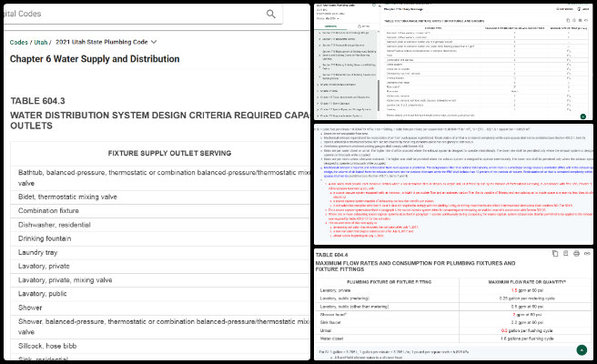
Task: Switch to the Notes tab with lock icon
Action: click(363, 26)
